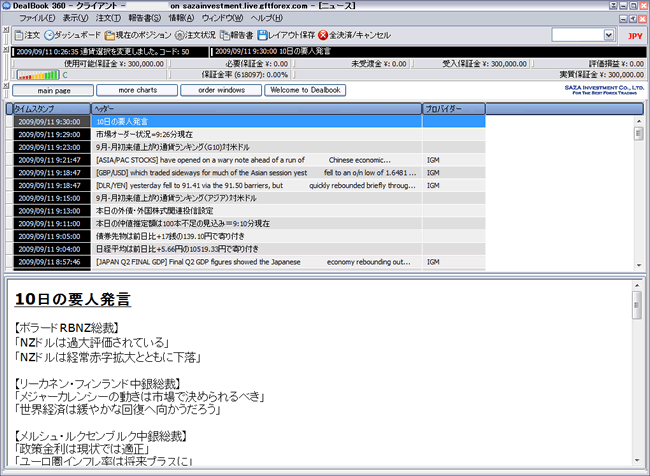The image size is (650, 476).
Task: Click article heading 10日の要人発言
Action: [73, 299]
